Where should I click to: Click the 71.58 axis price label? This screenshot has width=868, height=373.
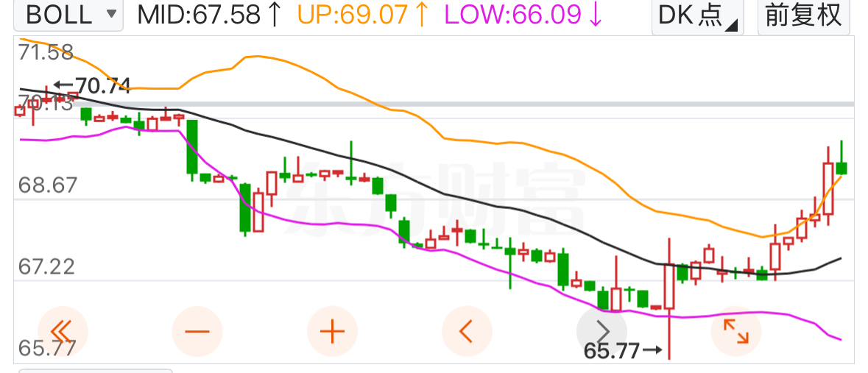tap(46, 52)
